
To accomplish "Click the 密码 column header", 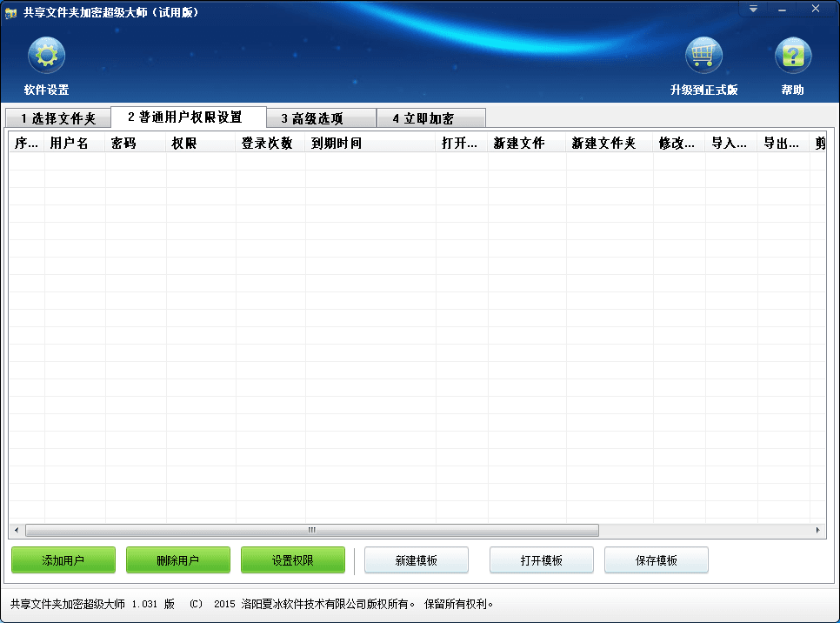I will click(136, 144).
